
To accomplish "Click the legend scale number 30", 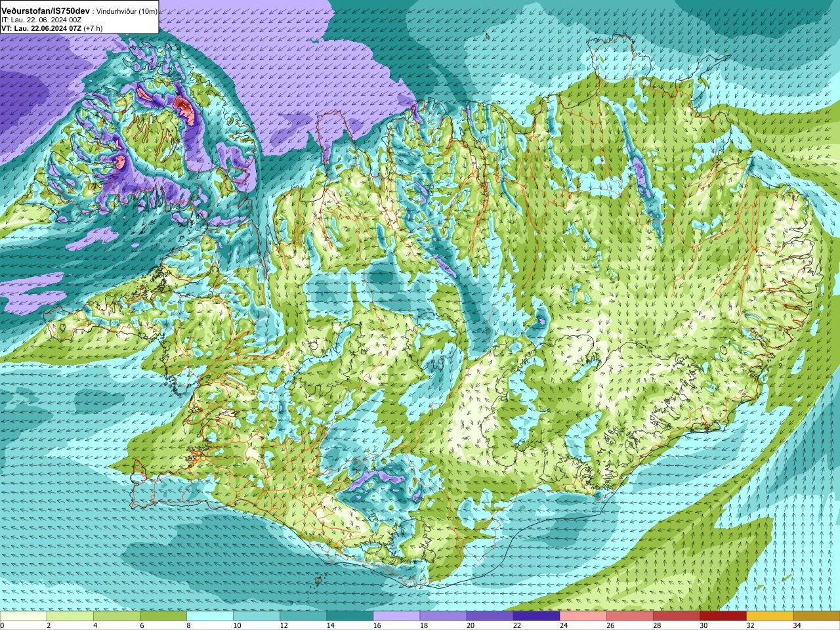I will click(x=703, y=625).
